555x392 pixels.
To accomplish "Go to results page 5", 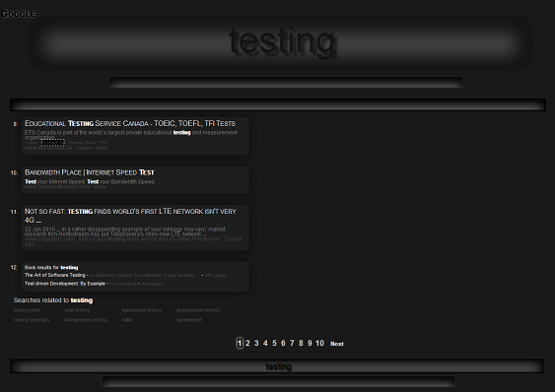I will 274,343.
